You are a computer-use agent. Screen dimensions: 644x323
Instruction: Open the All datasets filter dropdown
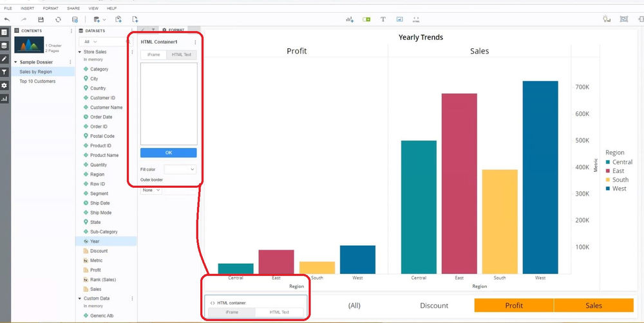(90, 42)
